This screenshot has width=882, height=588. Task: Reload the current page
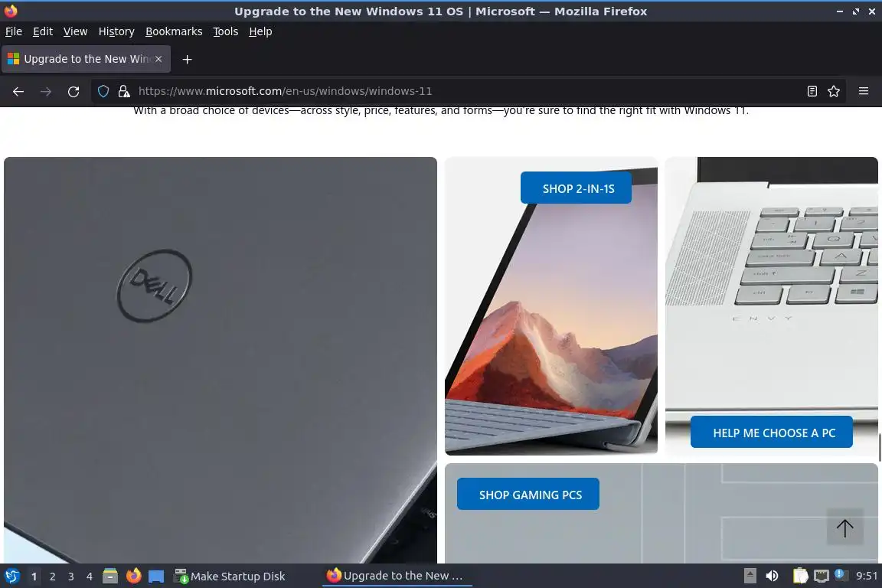73,91
